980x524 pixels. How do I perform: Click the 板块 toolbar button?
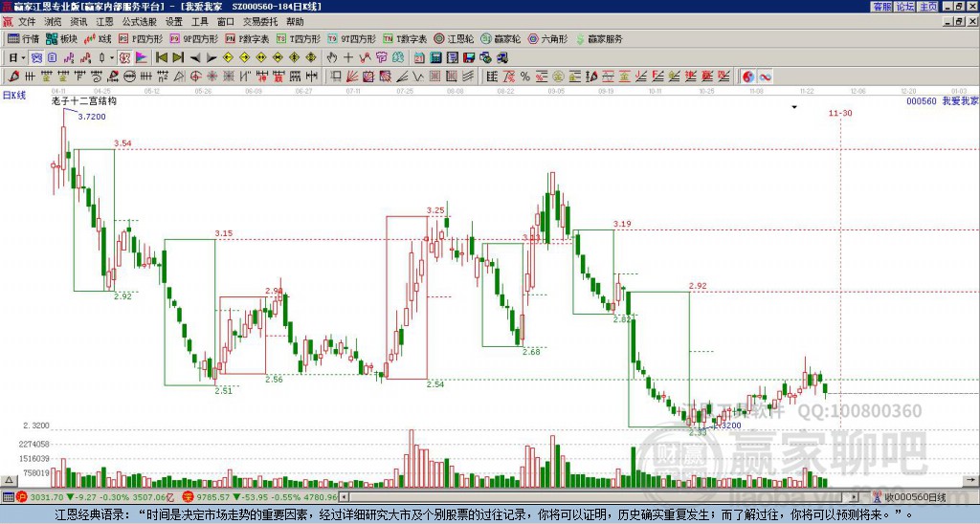click(x=61, y=38)
